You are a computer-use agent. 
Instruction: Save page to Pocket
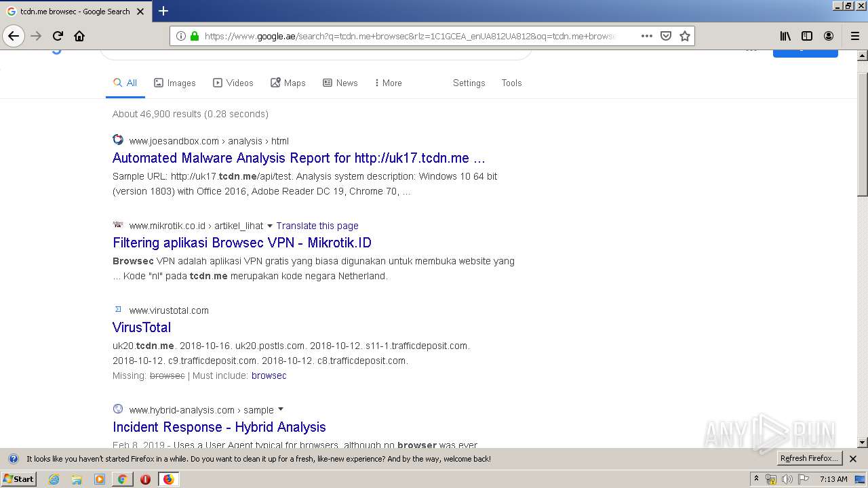click(x=666, y=36)
